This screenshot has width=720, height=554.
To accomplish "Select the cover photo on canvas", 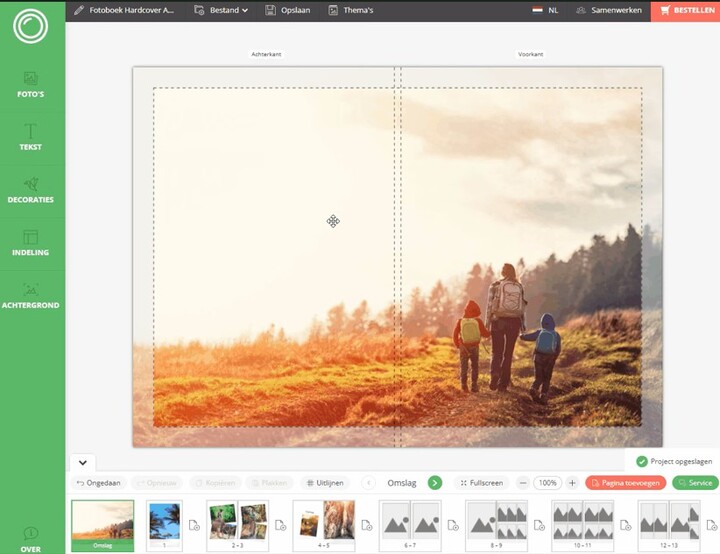I will 398,257.
